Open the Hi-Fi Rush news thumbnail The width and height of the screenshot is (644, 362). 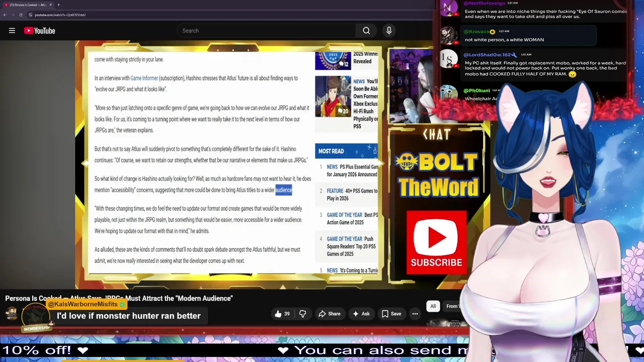(x=333, y=96)
